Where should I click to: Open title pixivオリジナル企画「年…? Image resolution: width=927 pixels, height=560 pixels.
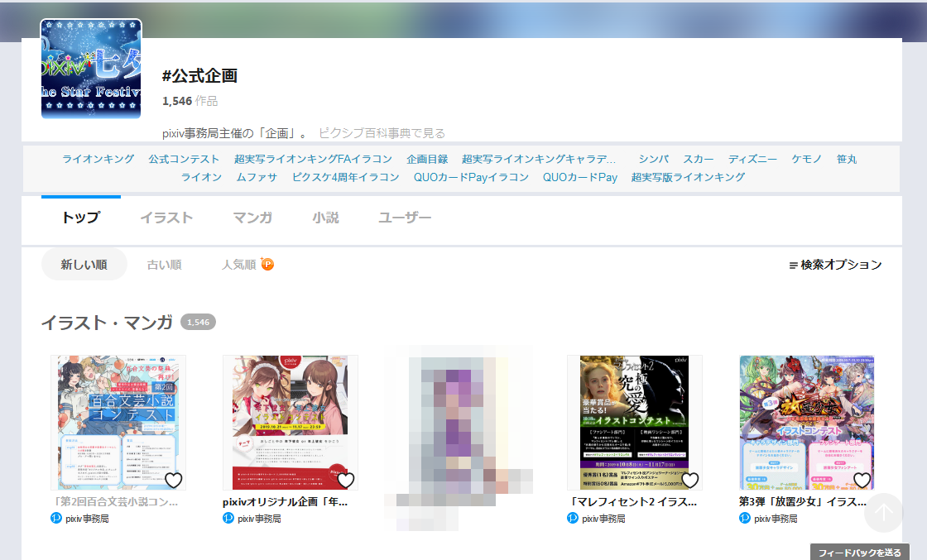[x=286, y=502]
